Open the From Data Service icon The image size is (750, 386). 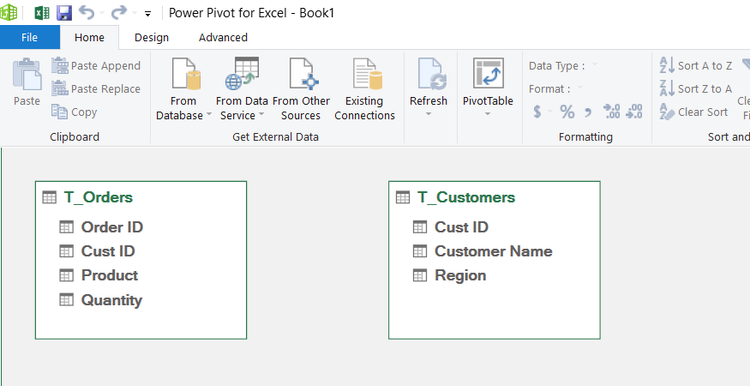[x=242, y=73]
